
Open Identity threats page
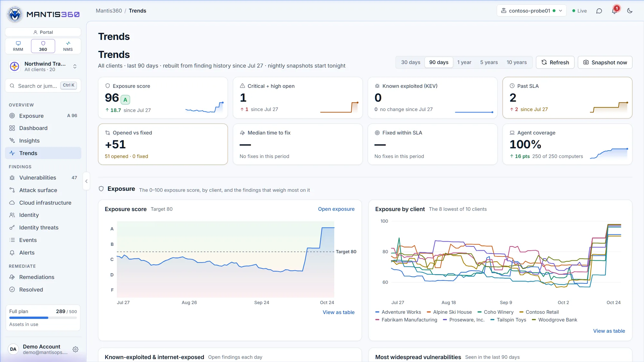43,227
